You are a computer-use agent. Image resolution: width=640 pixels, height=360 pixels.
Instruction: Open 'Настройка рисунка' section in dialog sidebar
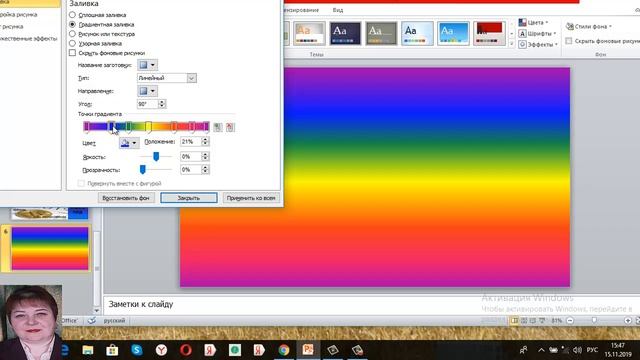click(18, 15)
